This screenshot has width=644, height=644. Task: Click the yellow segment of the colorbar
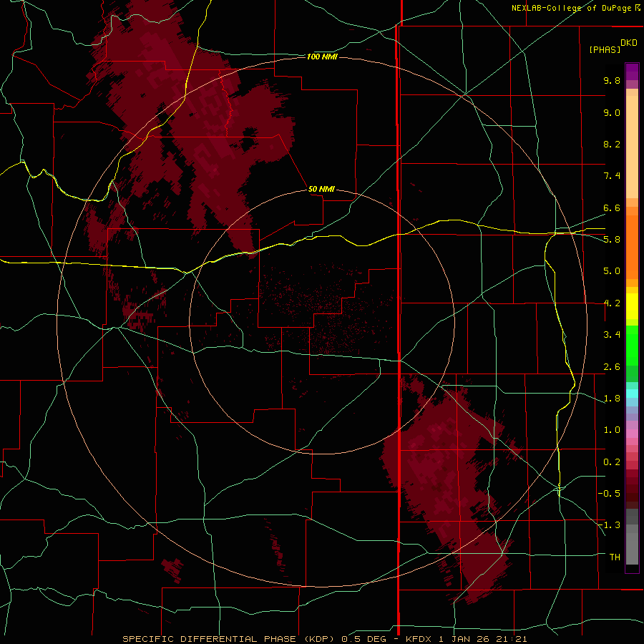click(x=632, y=306)
